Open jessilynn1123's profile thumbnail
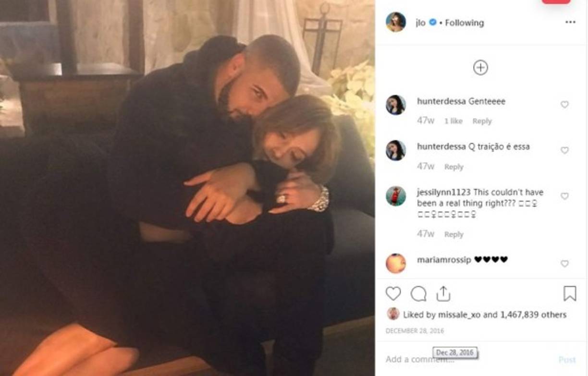 click(395, 195)
